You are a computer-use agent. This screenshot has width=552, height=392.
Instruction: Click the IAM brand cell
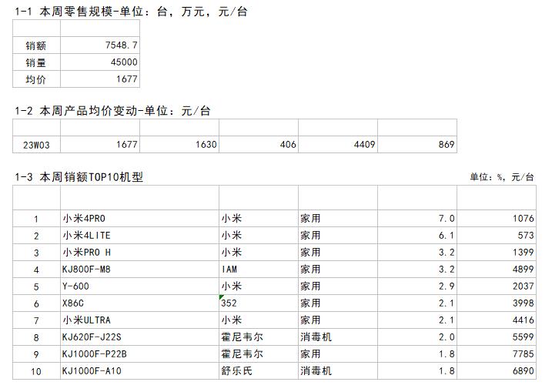[x=259, y=269]
